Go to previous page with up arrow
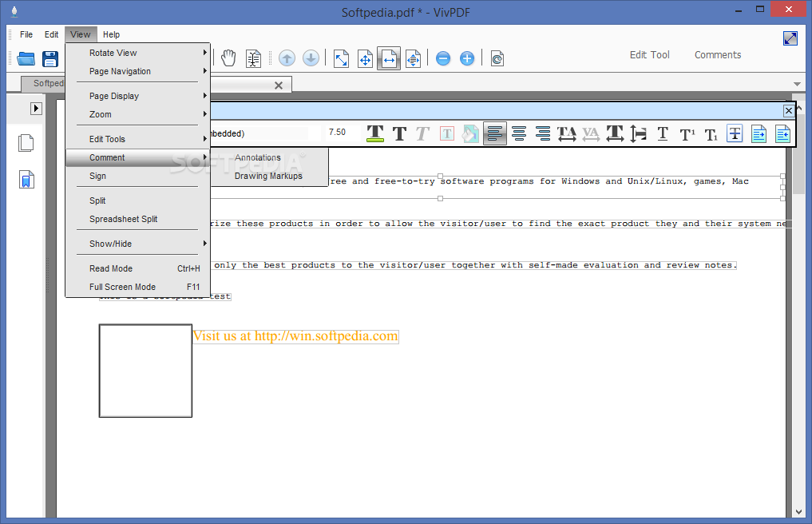812x524 pixels. coord(287,58)
